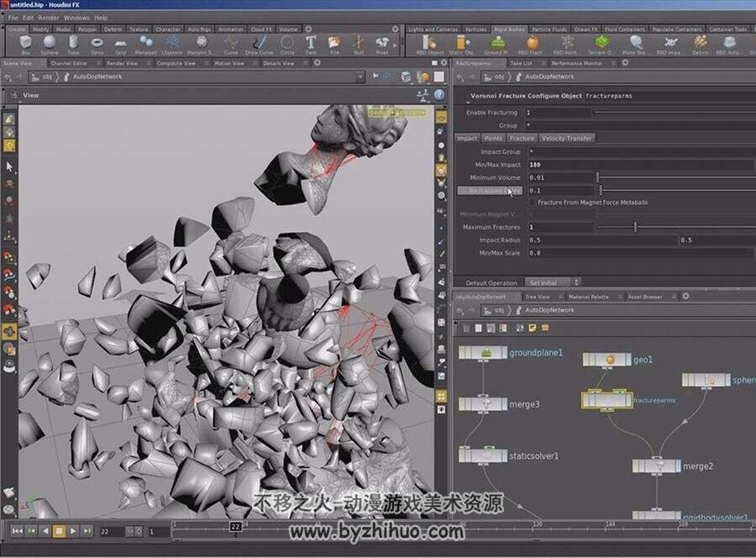Click obj in the scene view path
This screenshot has width=756, height=558.
(47, 76)
